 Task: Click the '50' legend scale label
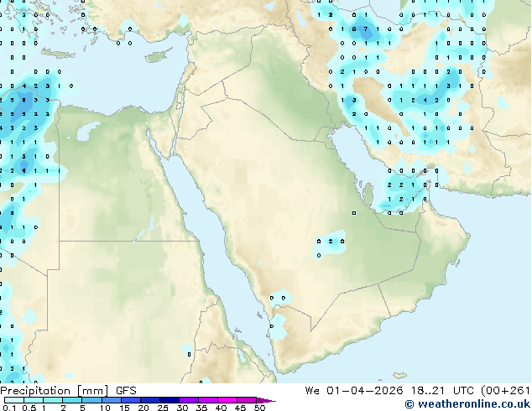click(x=259, y=408)
